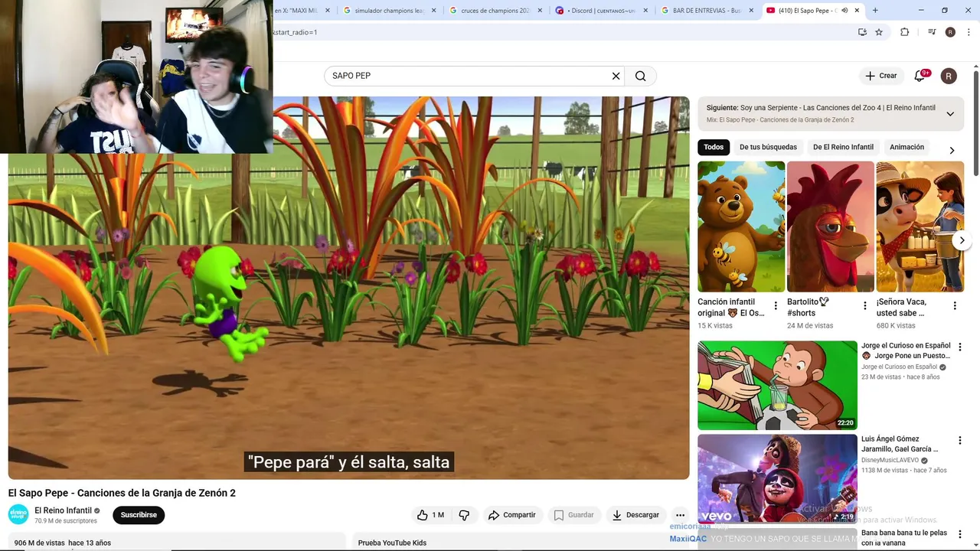Open options for Bana bana video
The image size is (980, 551).
959,534
